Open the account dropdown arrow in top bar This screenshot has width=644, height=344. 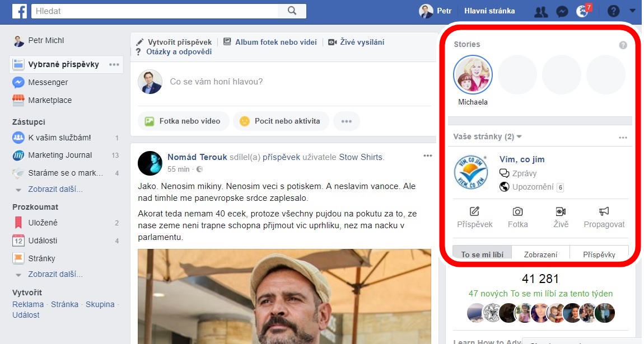tap(632, 11)
